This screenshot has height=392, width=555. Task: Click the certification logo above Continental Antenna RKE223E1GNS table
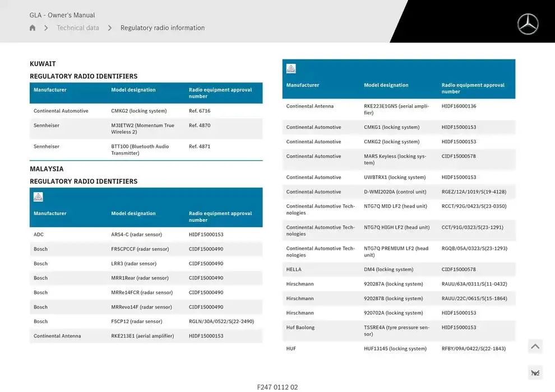click(x=291, y=69)
